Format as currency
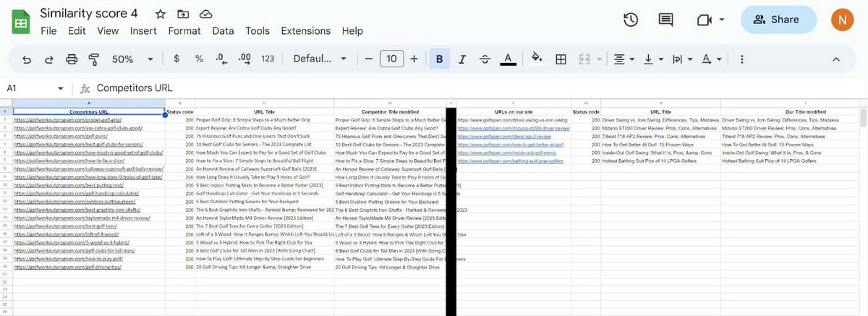The height and width of the screenshot is (316, 868). coord(176,59)
